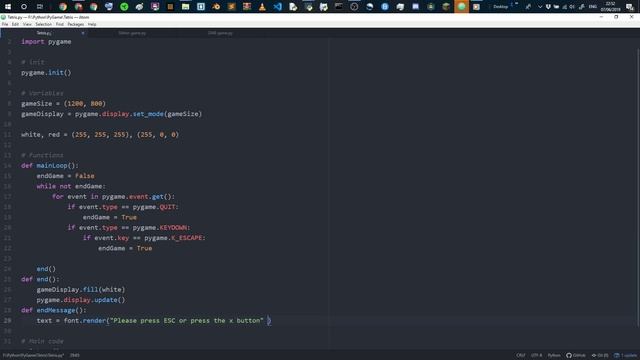The height and width of the screenshot is (360, 640).
Task: Click 'def mainLoop():' line
Action: [x=50, y=166]
